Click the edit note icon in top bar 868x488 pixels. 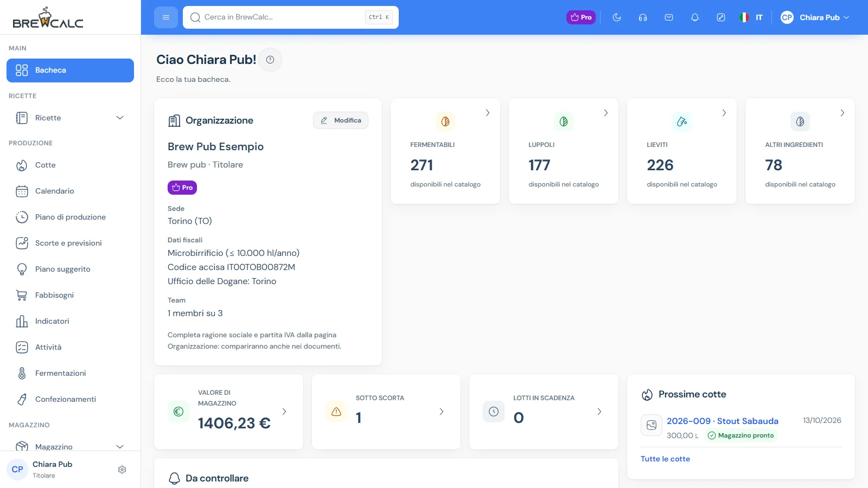coord(721,17)
